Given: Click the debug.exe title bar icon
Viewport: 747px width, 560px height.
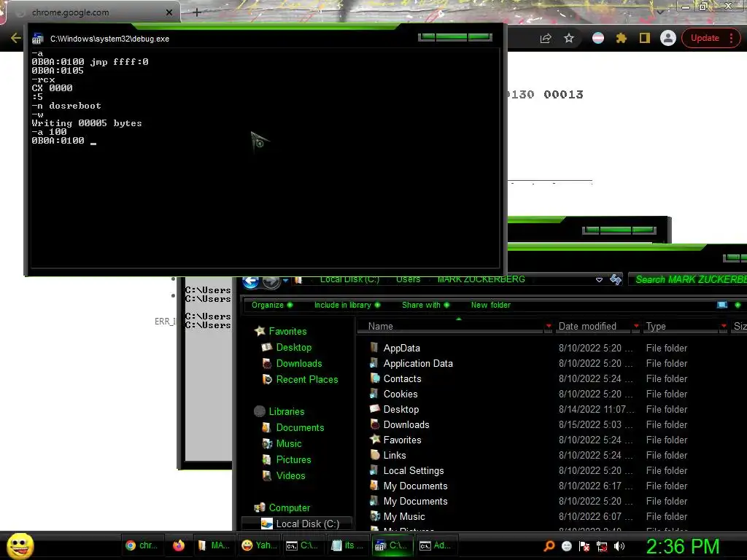Looking at the screenshot, I should tap(38, 39).
